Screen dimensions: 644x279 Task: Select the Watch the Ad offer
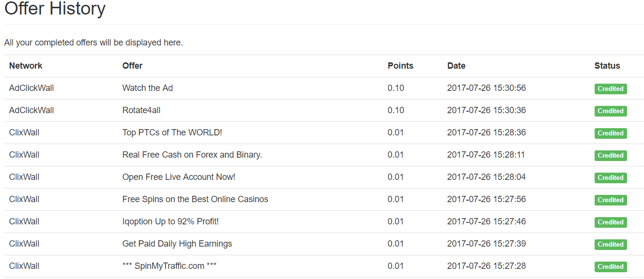[x=147, y=88]
